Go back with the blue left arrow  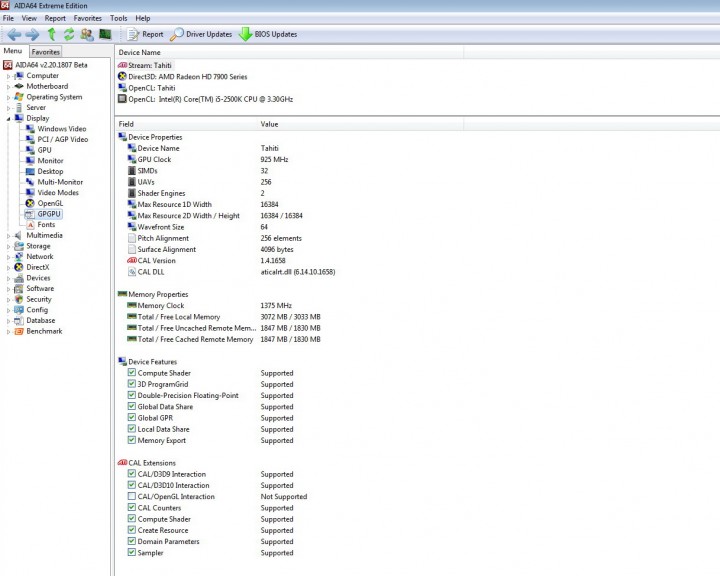(x=14, y=34)
